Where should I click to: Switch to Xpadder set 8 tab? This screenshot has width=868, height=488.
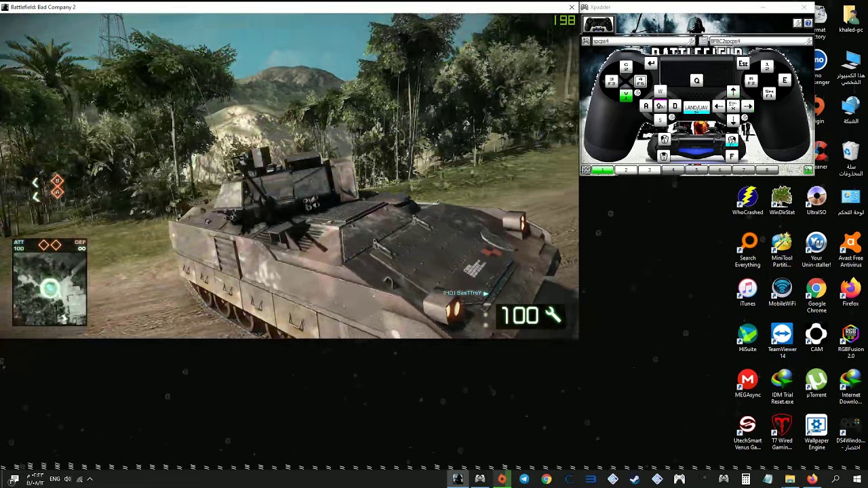[767, 169]
